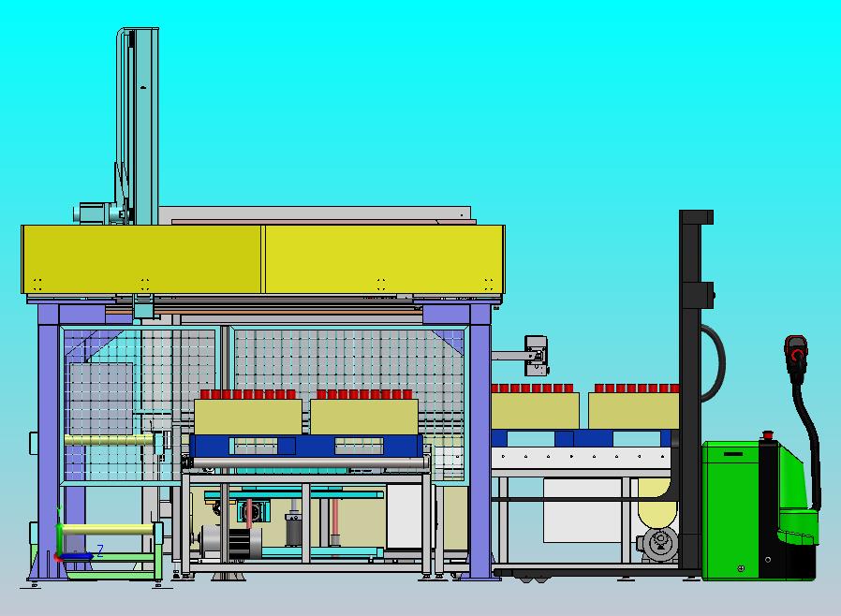
Task: Select the black electric motor under the conveyor
Action: coord(231,543)
